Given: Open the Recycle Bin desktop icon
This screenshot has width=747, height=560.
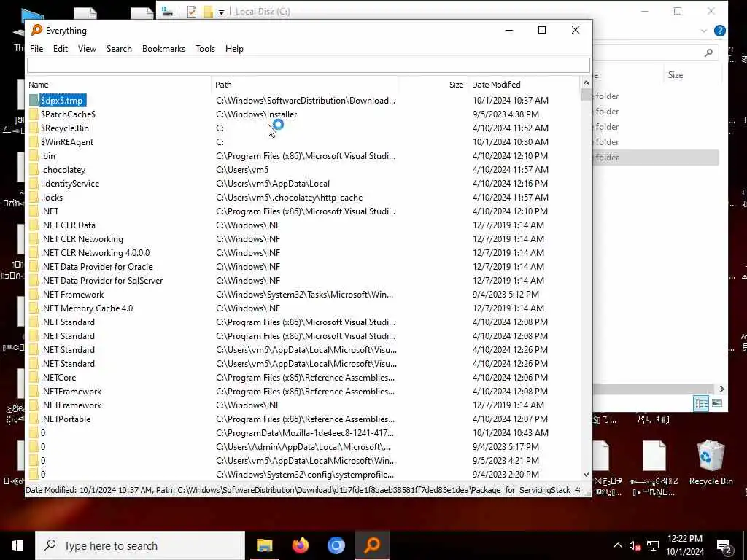Looking at the screenshot, I should click(x=711, y=463).
